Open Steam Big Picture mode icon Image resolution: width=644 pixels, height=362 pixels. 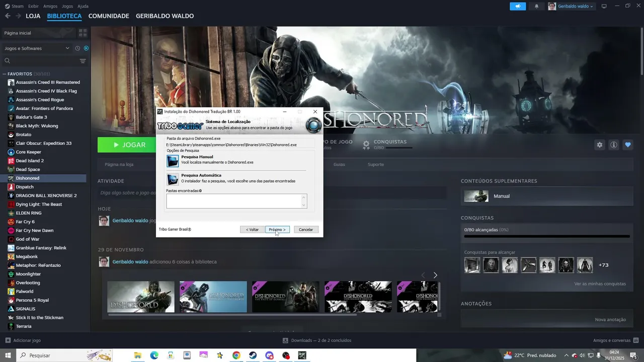tap(604, 6)
